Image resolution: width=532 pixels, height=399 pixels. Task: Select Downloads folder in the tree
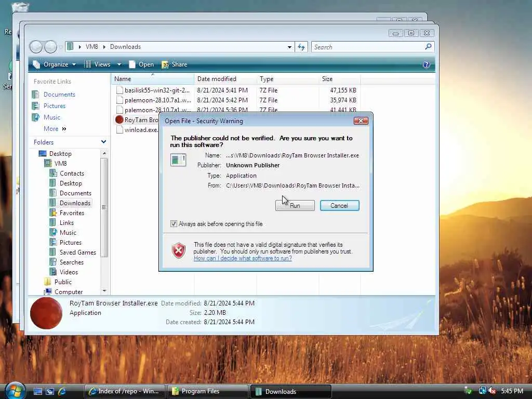75,203
